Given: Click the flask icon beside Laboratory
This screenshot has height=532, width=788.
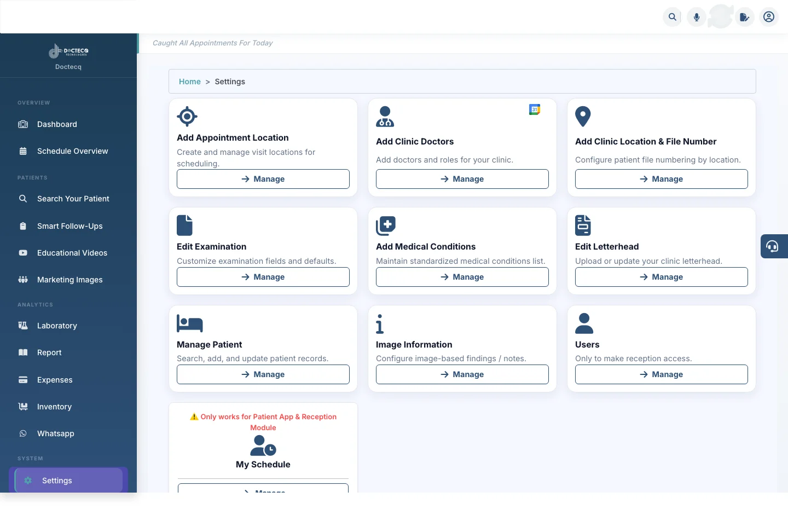Looking at the screenshot, I should coord(23,326).
